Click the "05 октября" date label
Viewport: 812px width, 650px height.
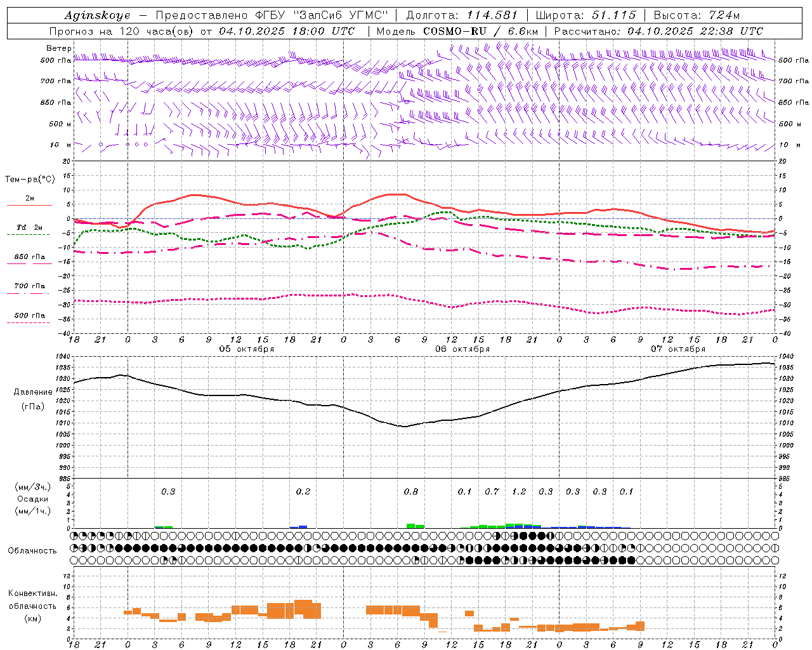(247, 349)
